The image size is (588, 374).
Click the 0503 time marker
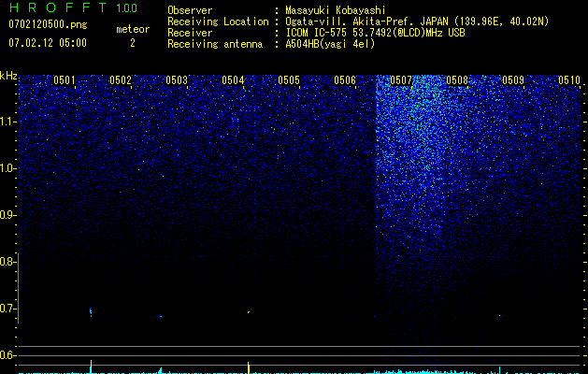pos(177,80)
